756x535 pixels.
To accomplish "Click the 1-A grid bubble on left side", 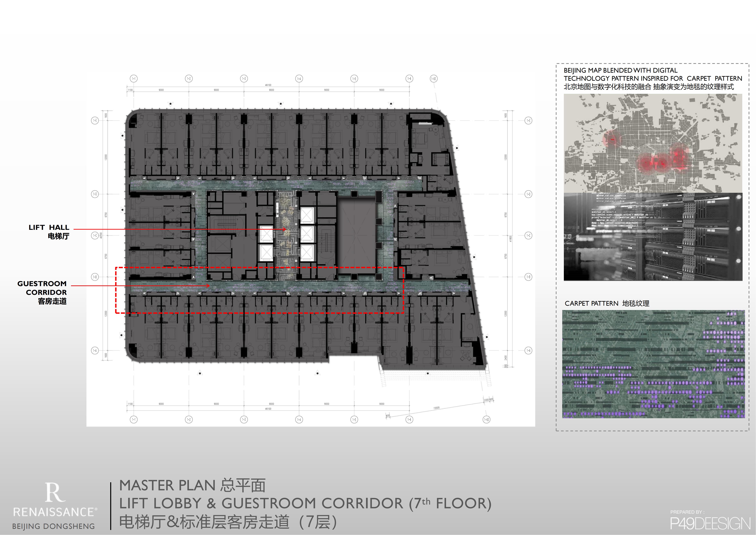I will 95,350.
